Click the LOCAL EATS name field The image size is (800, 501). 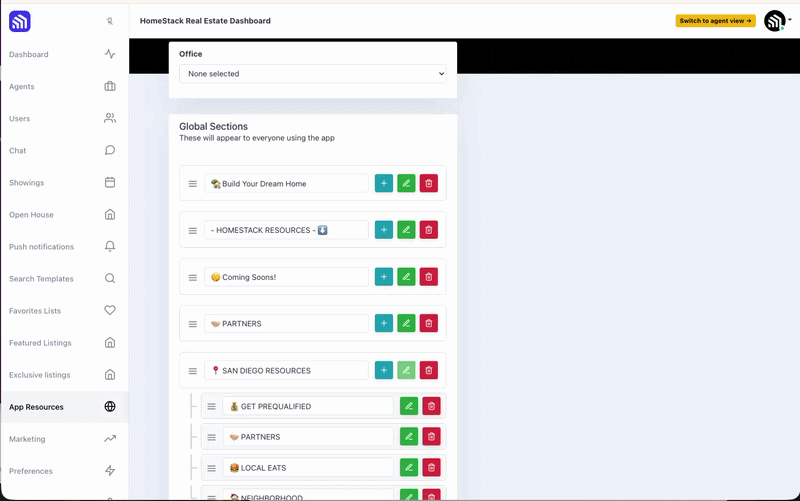[308, 467]
